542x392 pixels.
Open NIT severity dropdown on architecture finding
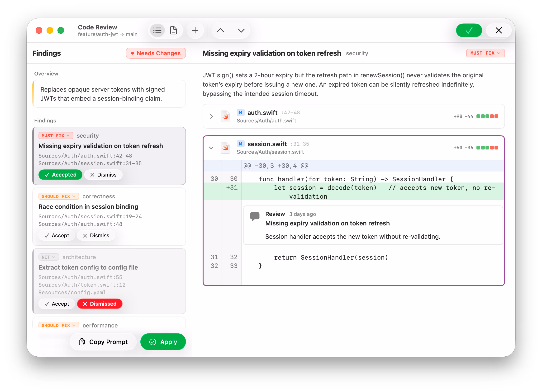point(48,257)
